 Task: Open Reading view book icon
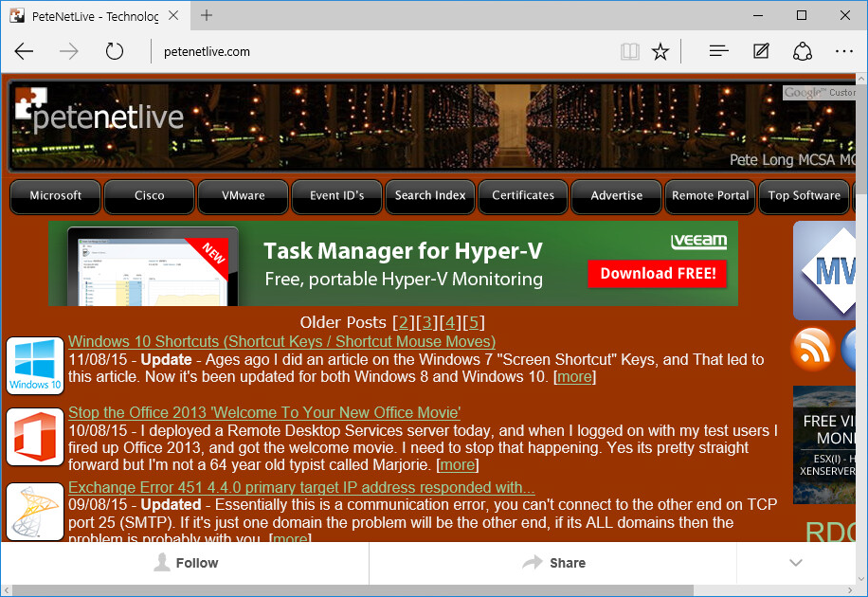point(630,51)
